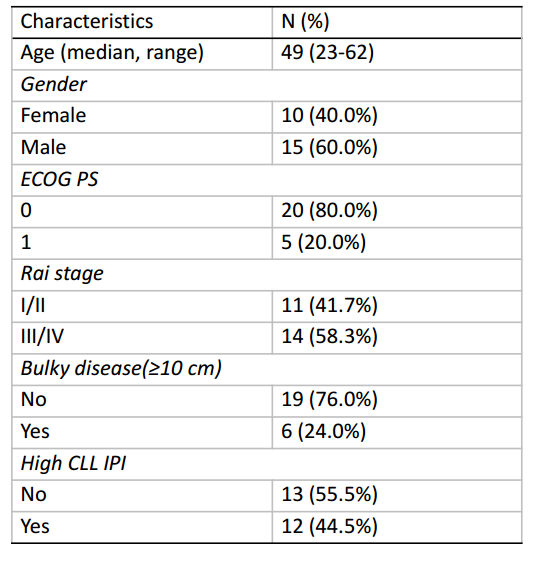Select the 11 (41.7%) value cell
Screen dimensions: 546x561
[x=329, y=306]
